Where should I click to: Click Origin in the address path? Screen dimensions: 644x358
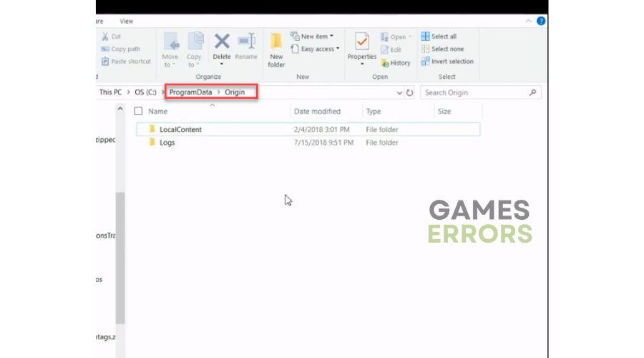(x=235, y=92)
